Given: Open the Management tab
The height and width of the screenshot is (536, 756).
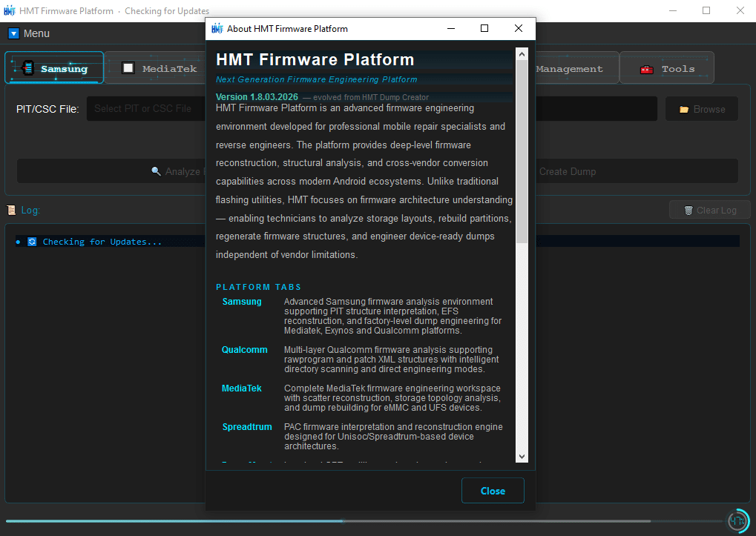Looking at the screenshot, I should 569,68.
